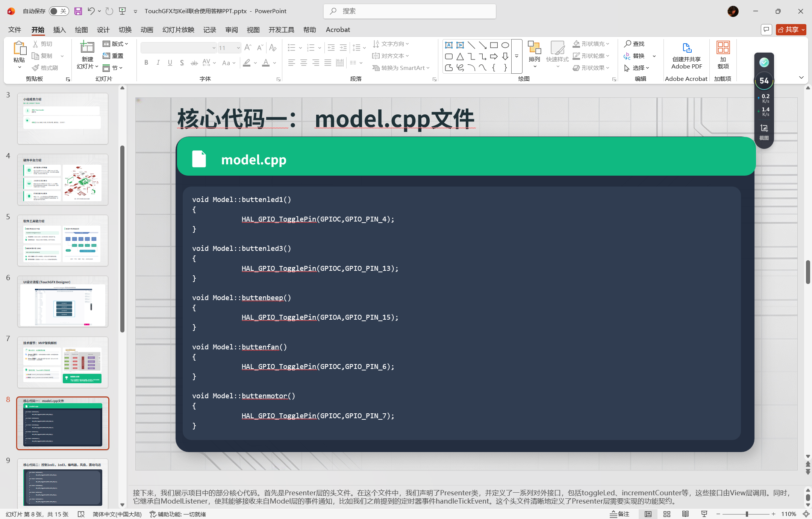
Task: Expand the shapes gallery more arrow
Action: [517, 56]
